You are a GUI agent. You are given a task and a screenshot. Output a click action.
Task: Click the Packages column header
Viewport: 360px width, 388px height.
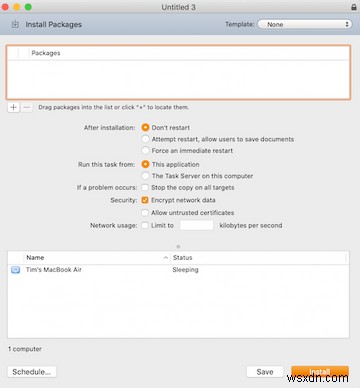click(x=189, y=53)
